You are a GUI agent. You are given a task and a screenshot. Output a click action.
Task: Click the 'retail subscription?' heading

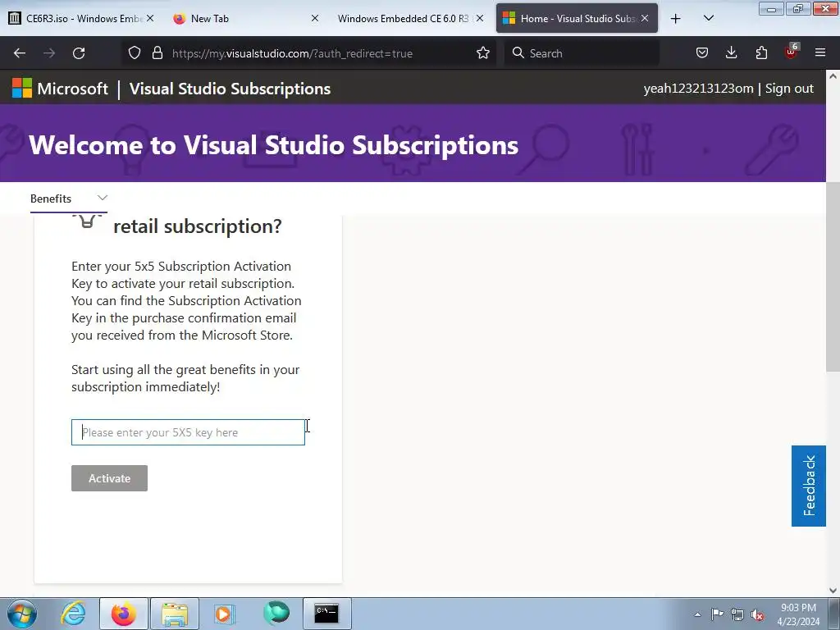pos(198,226)
